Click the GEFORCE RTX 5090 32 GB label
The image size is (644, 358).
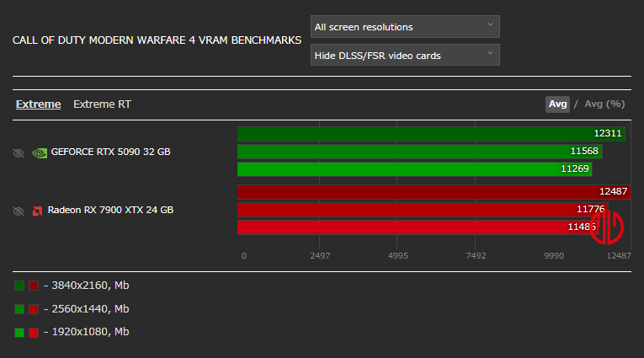point(110,152)
